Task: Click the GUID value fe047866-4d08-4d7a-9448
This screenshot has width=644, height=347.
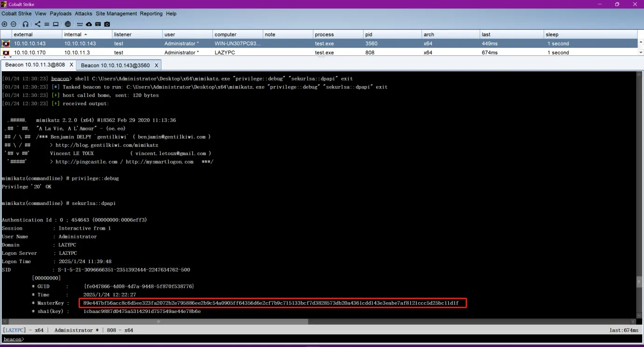Action: pos(139,286)
